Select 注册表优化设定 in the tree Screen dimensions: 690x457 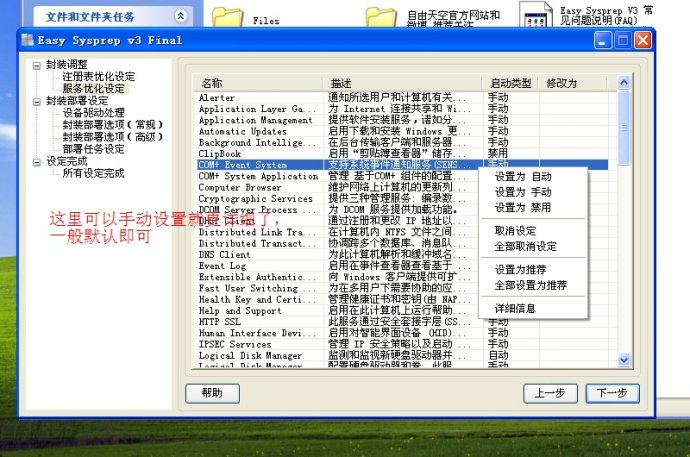pyautogui.click(x=99, y=77)
